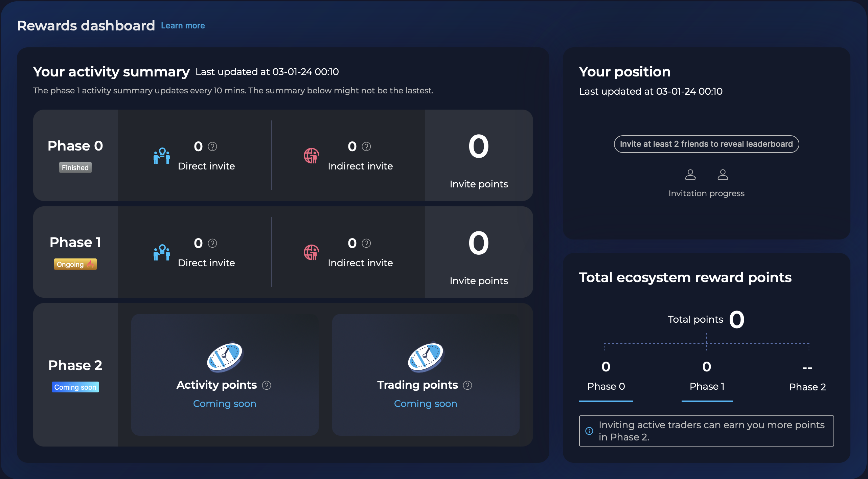The image size is (868, 479).
Task: Click the Trading points question mark icon
Action: 467,385
